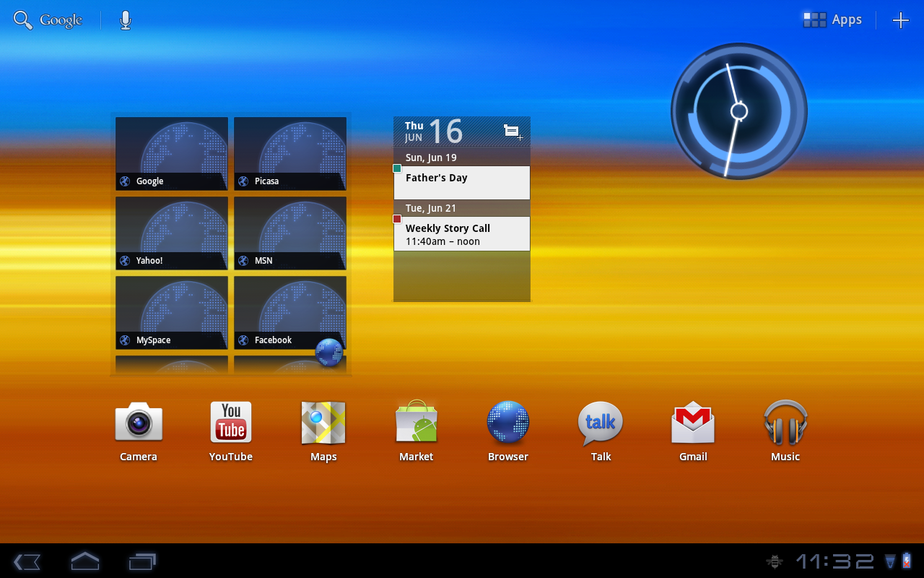Open the Yahoo! bookmark thumbnail
Viewport: 924px width, 578px height.
(172, 233)
